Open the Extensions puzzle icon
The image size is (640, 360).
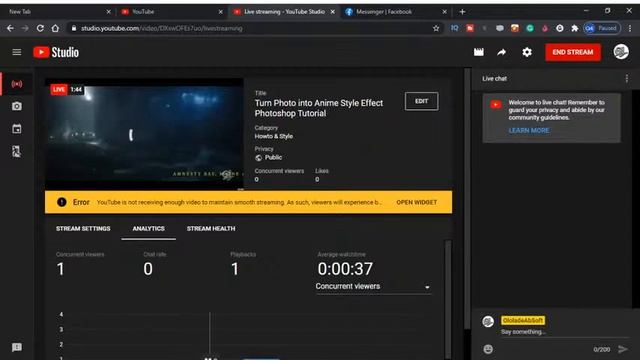pyautogui.click(x=575, y=28)
